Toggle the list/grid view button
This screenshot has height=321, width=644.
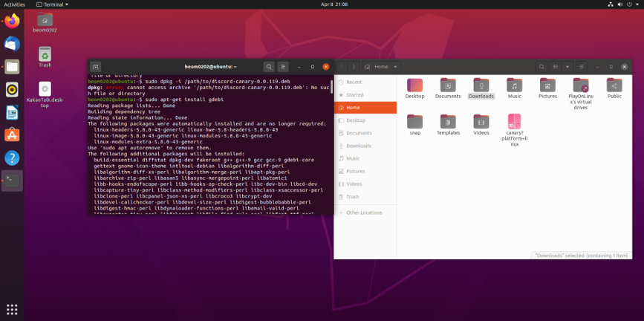point(556,67)
